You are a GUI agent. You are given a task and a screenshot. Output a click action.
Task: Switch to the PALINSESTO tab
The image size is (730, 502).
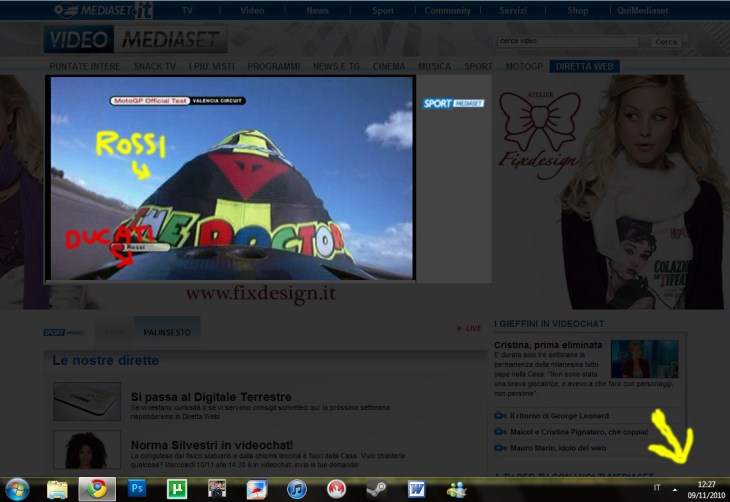coord(166,329)
